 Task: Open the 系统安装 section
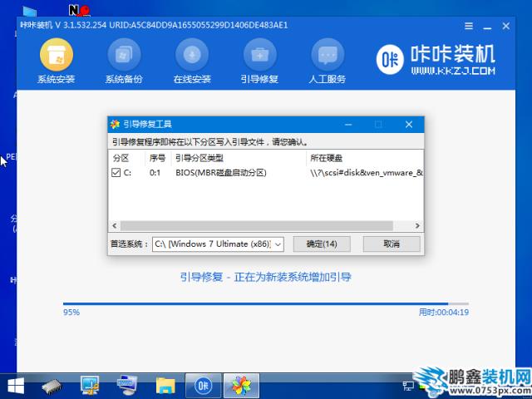[x=56, y=61]
